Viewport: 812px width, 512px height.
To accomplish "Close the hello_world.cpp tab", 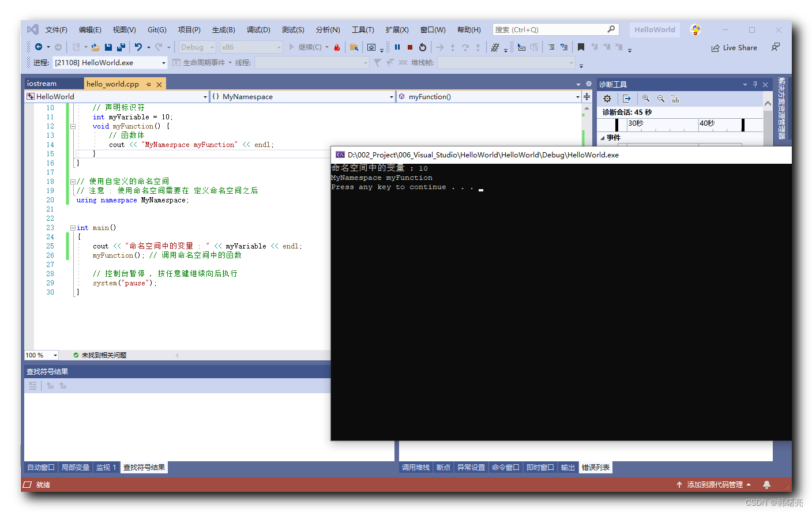I will pos(159,84).
